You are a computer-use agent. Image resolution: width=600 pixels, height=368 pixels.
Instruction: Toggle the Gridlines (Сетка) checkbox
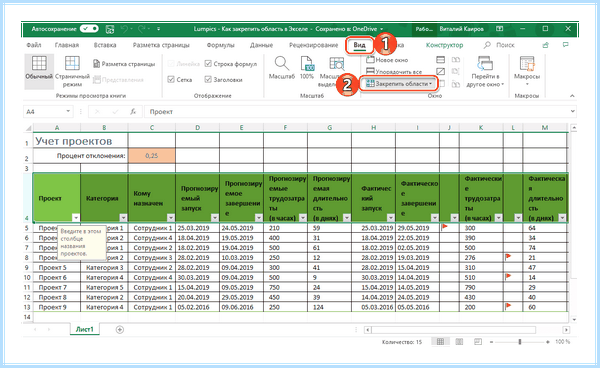click(171, 80)
